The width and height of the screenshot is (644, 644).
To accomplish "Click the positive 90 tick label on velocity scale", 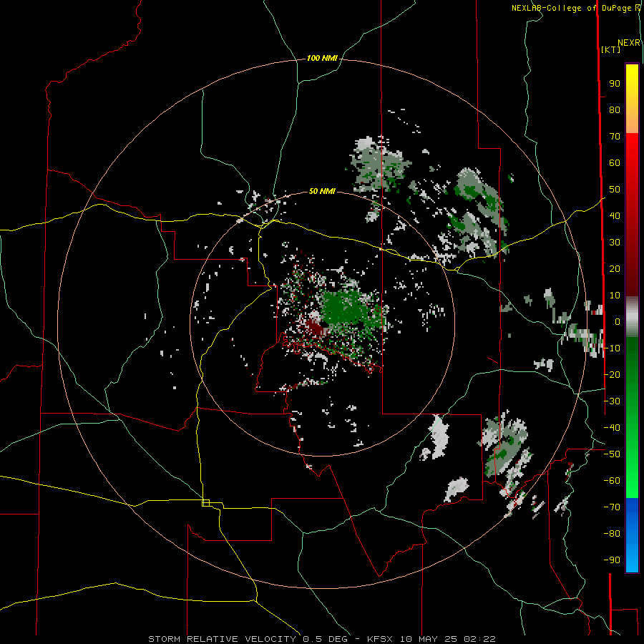I will point(615,84).
